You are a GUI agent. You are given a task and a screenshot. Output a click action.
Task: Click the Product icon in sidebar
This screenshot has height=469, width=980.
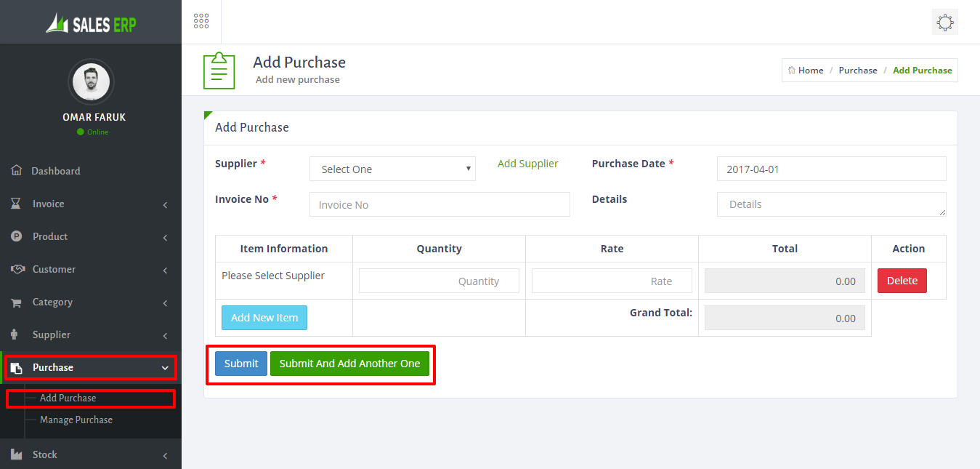coord(16,236)
